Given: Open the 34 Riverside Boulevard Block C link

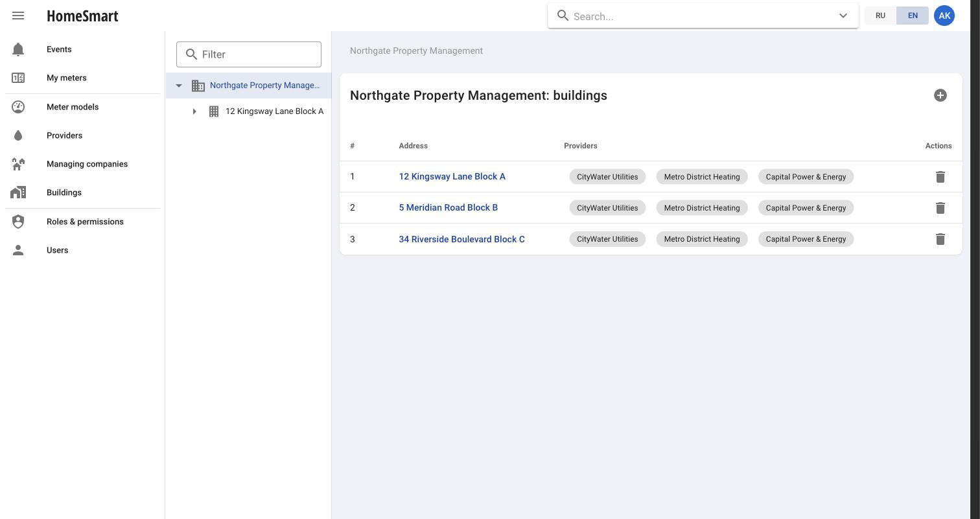Looking at the screenshot, I should tap(462, 239).
